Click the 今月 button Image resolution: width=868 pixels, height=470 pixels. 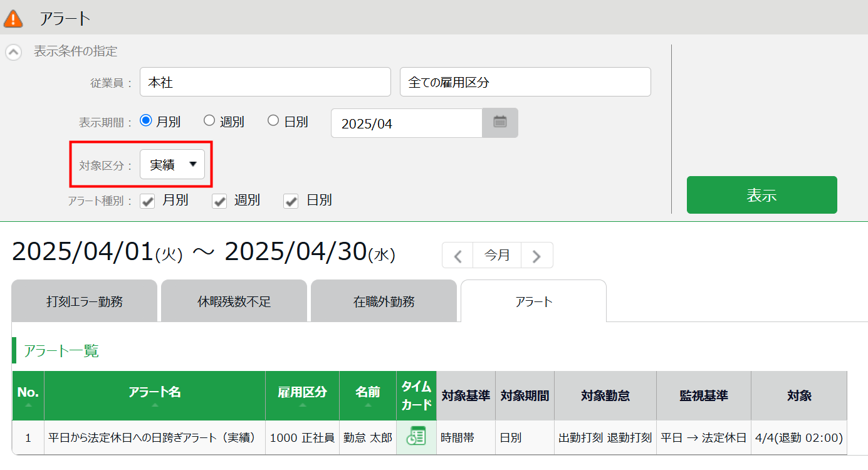(x=497, y=256)
